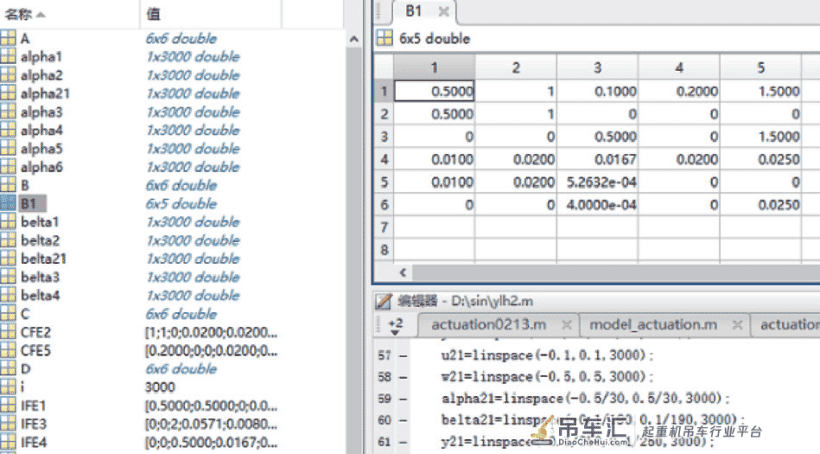Select row 7 header in variable editor
Screen dimensions: 820x454
(x=384, y=227)
